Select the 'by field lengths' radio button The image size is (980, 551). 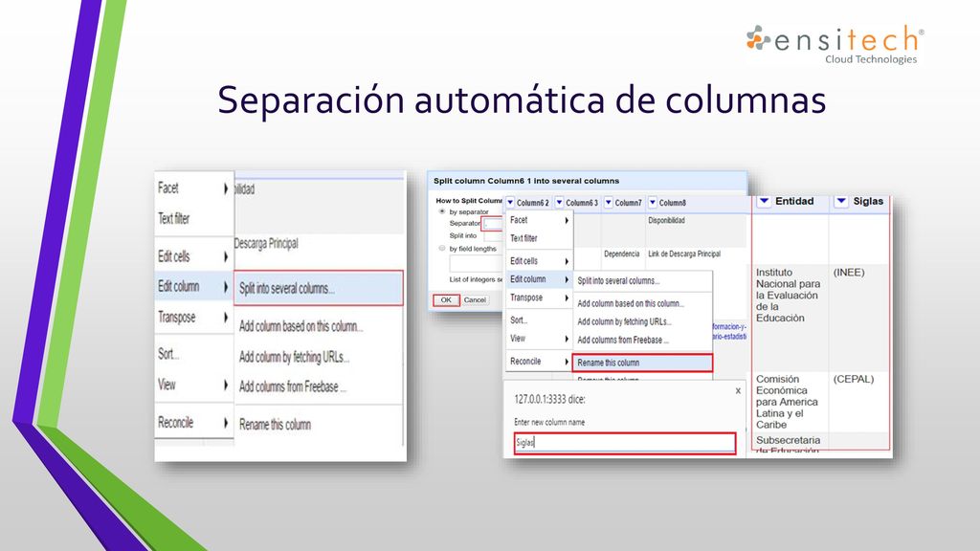coord(442,249)
